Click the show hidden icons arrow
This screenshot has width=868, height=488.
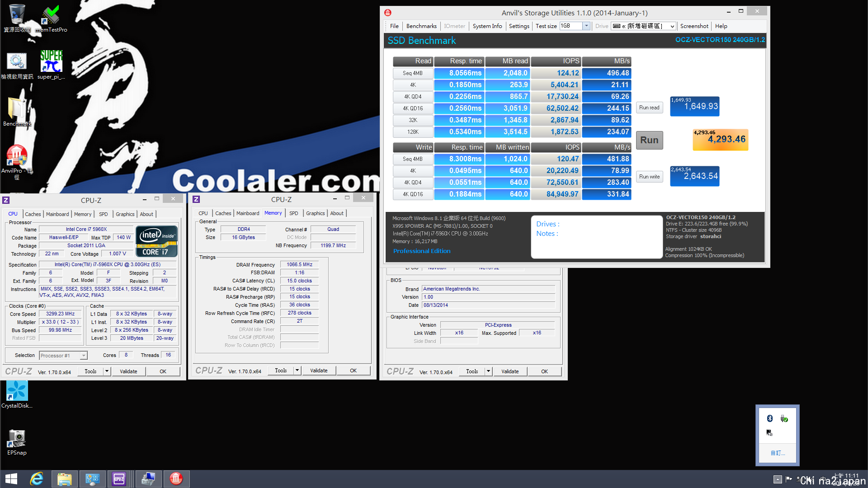pos(777,479)
